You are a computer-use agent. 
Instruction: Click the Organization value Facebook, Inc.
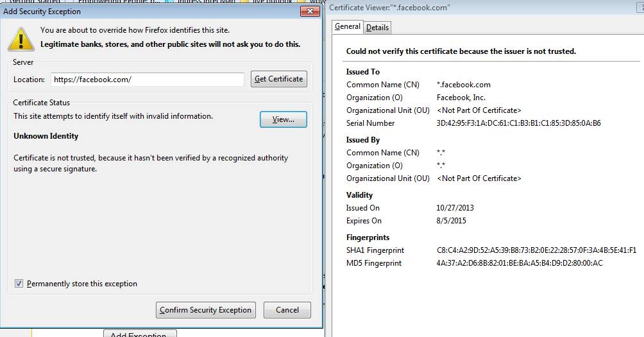(x=461, y=98)
